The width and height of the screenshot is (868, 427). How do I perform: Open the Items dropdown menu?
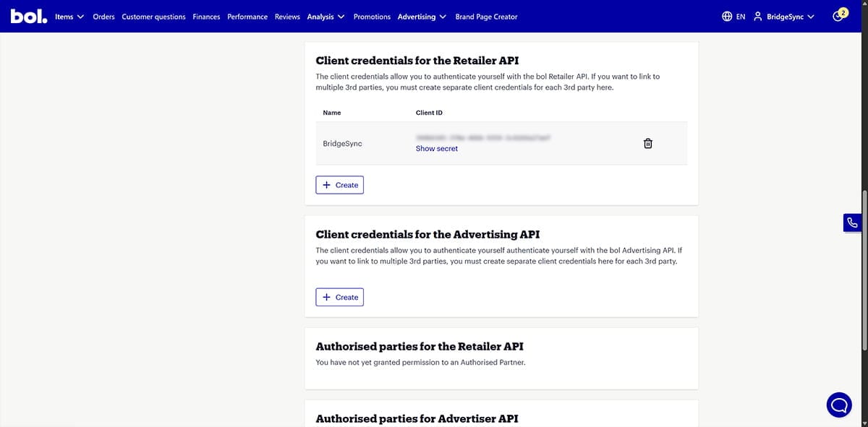pos(68,15)
